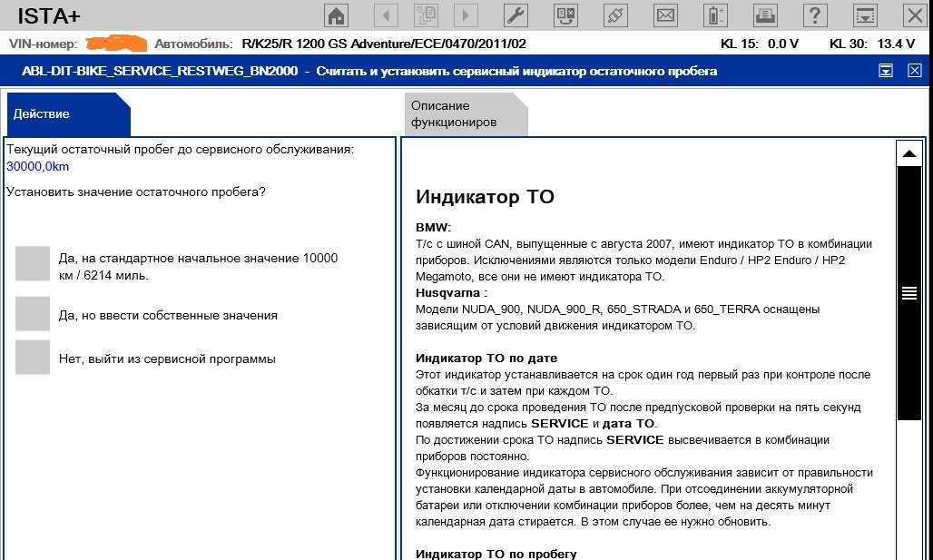Viewport: 933px width, 560px height.
Task: Switch to the Действие tab
Action: [x=64, y=114]
